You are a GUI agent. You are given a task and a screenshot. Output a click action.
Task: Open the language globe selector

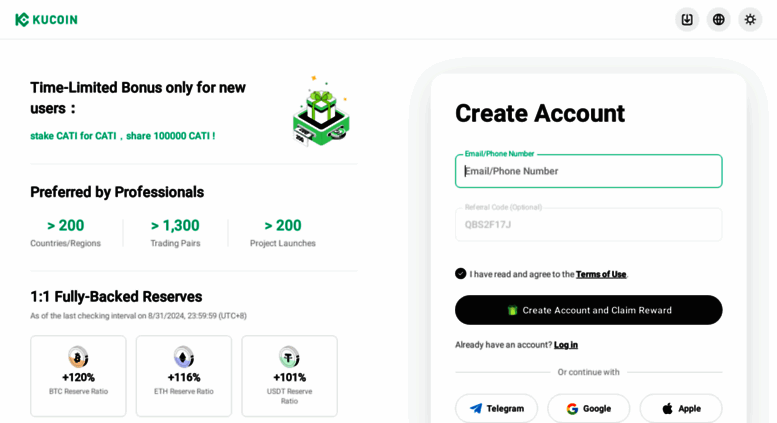click(719, 20)
